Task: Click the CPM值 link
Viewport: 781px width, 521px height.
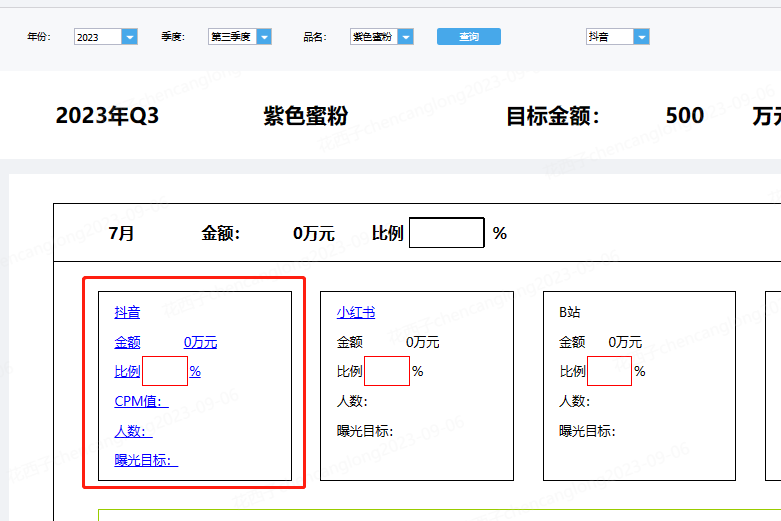Action: pos(141,401)
